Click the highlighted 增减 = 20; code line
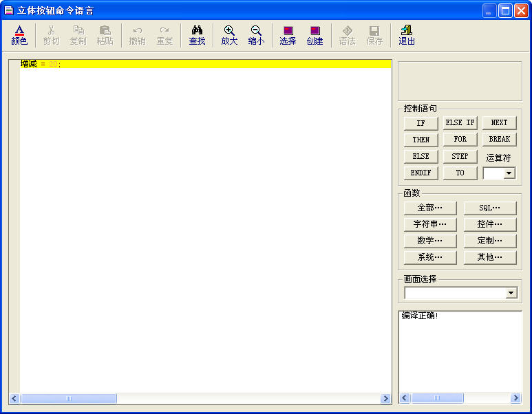Image resolution: width=532 pixels, height=414 pixels. click(x=206, y=64)
